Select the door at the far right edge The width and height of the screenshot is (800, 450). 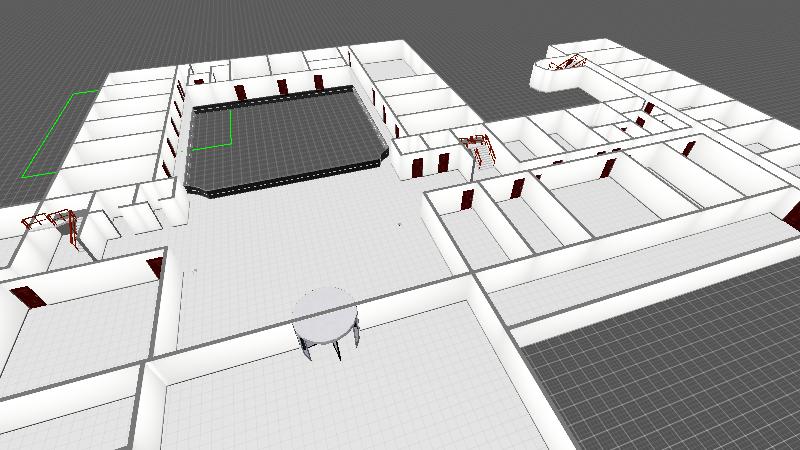point(793,215)
